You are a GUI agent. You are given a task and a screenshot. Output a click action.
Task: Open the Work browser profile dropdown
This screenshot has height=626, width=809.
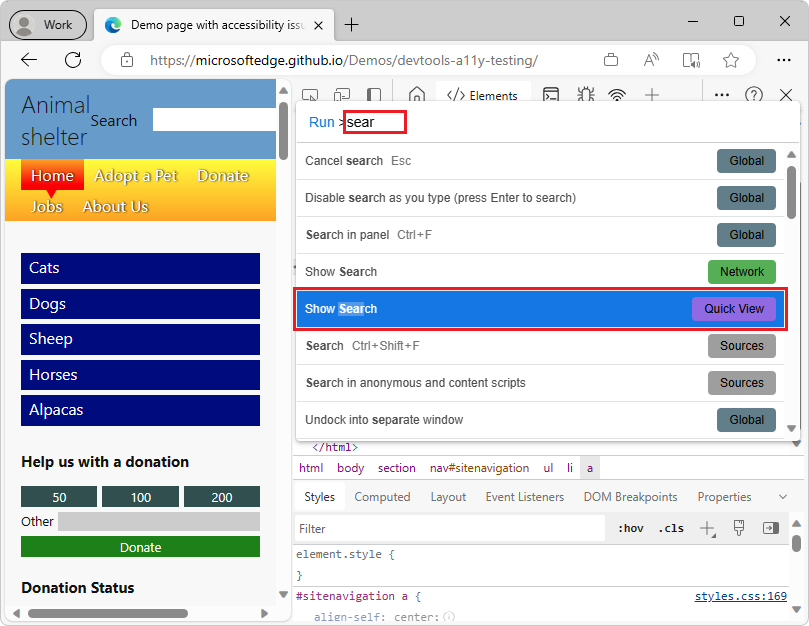pyautogui.click(x=47, y=24)
